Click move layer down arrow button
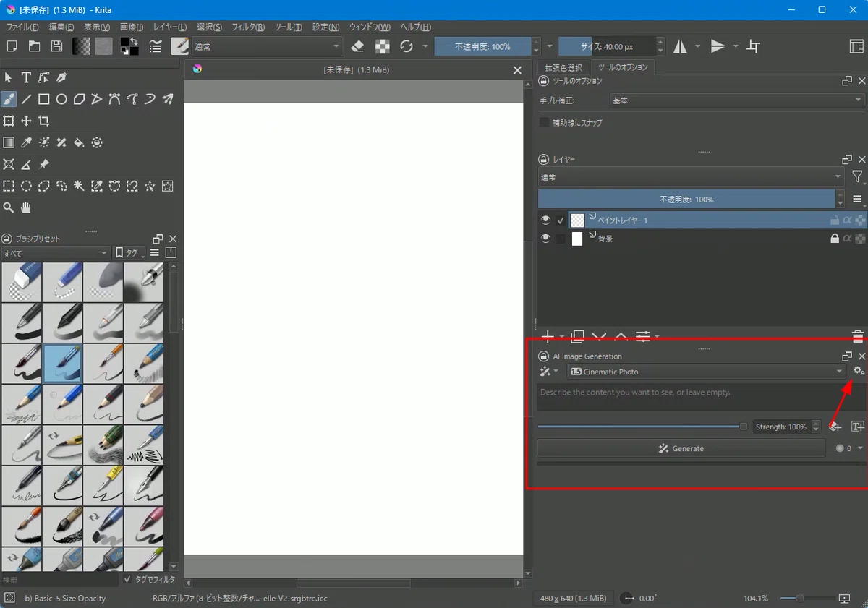 pos(599,336)
